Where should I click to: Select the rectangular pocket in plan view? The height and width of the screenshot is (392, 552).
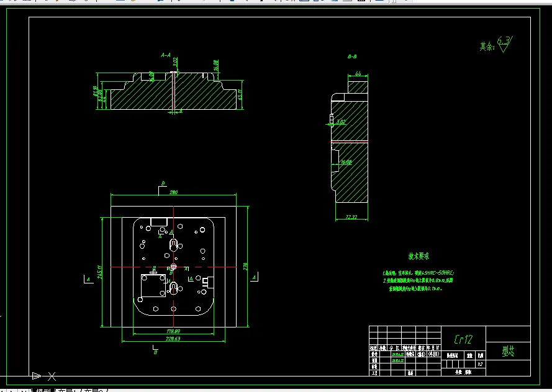[153, 286]
